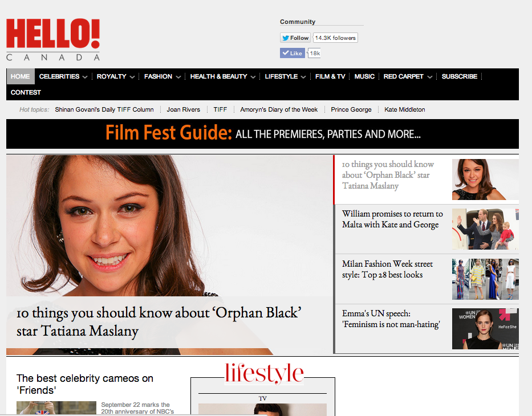Open the main Orphan Black headline
The width and height of the screenshot is (532, 416).
[x=159, y=321]
